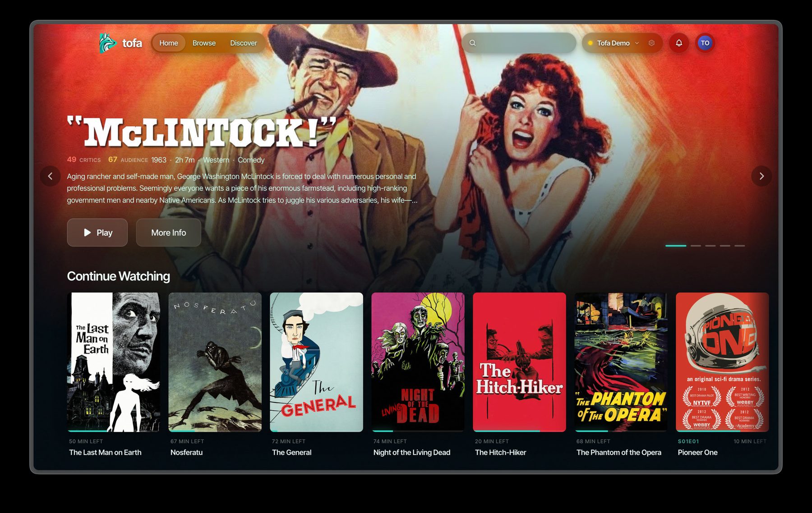Open the notifications bell
Viewport: 812px width, 513px height.
point(678,43)
